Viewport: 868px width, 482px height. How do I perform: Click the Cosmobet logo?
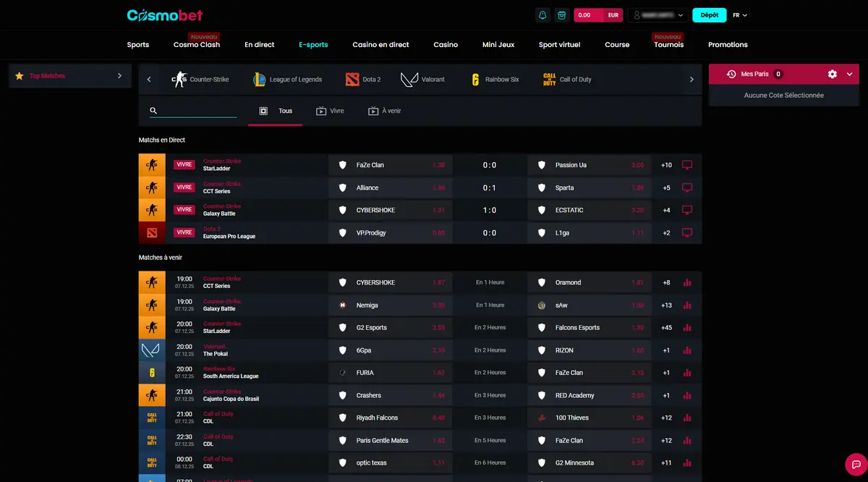(165, 14)
